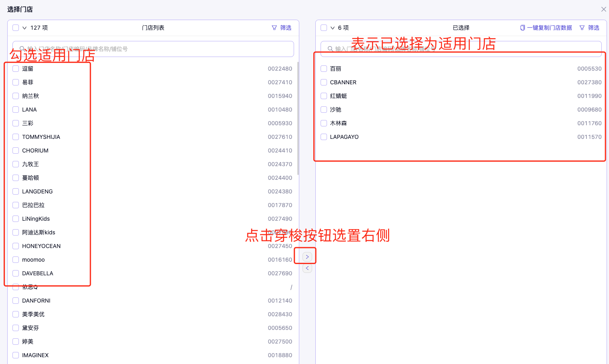The height and width of the screenshot is (364, 609).
Task: Click the filter icon in store list header
Action: (274, 28)
